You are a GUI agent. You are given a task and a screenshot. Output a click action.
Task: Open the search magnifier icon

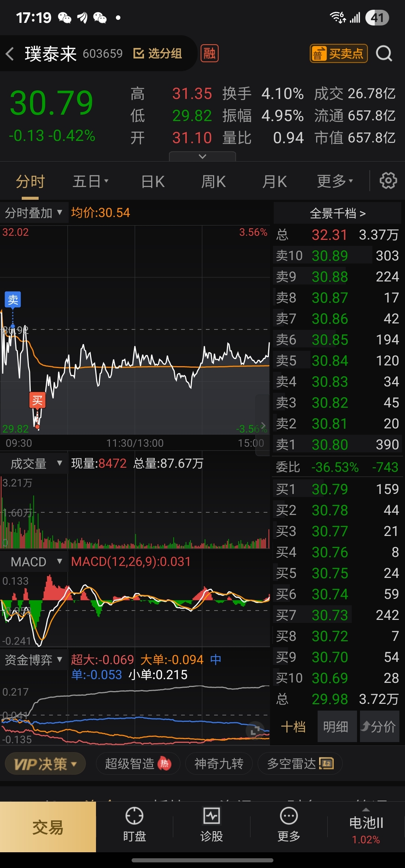tap(384, 54)
